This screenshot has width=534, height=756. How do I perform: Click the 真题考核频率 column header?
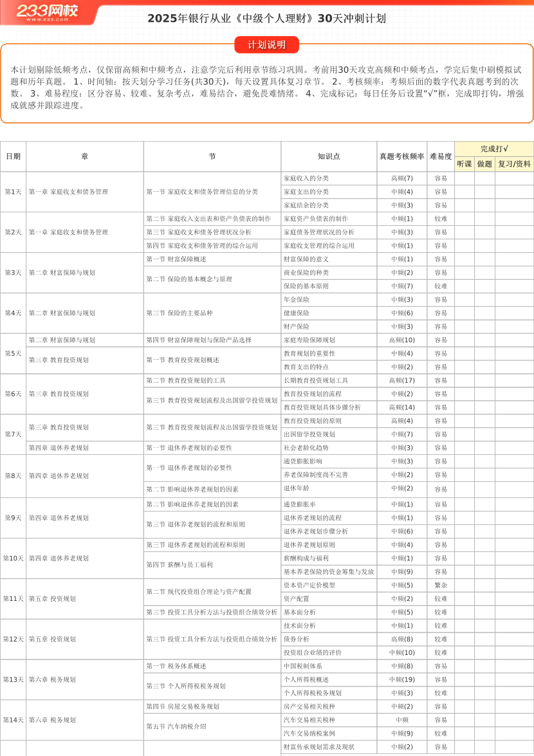[401, 156]
